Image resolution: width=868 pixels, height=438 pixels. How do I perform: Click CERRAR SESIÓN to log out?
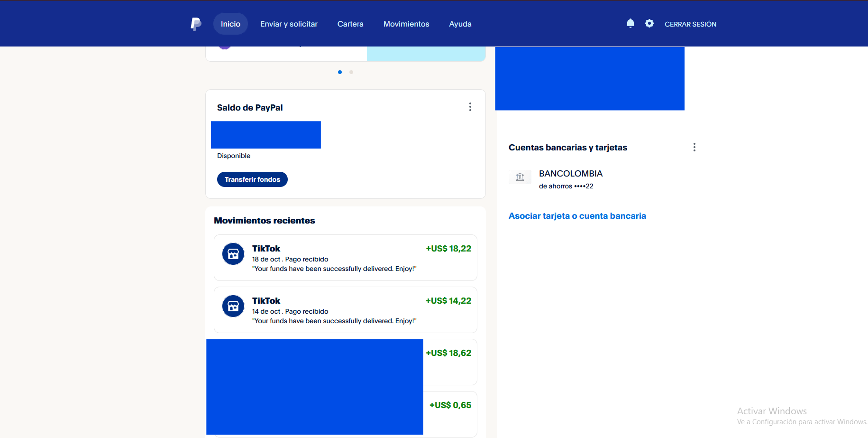(690, 24)
